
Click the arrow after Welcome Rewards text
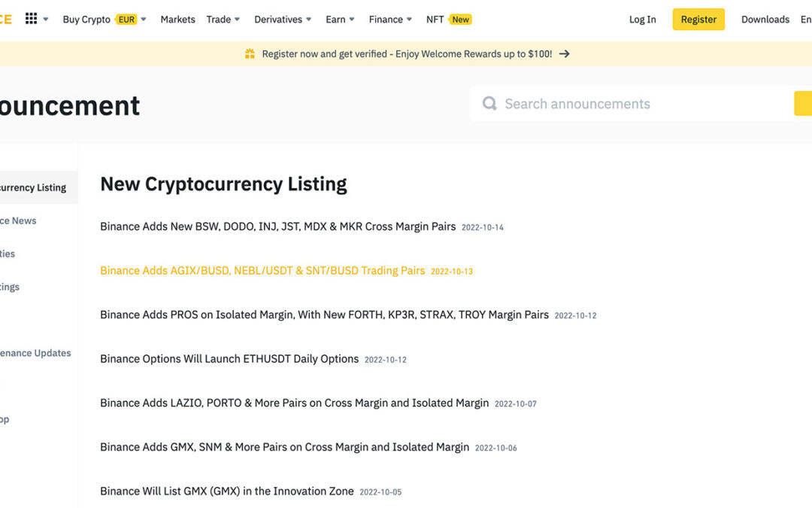click(565, 54)
